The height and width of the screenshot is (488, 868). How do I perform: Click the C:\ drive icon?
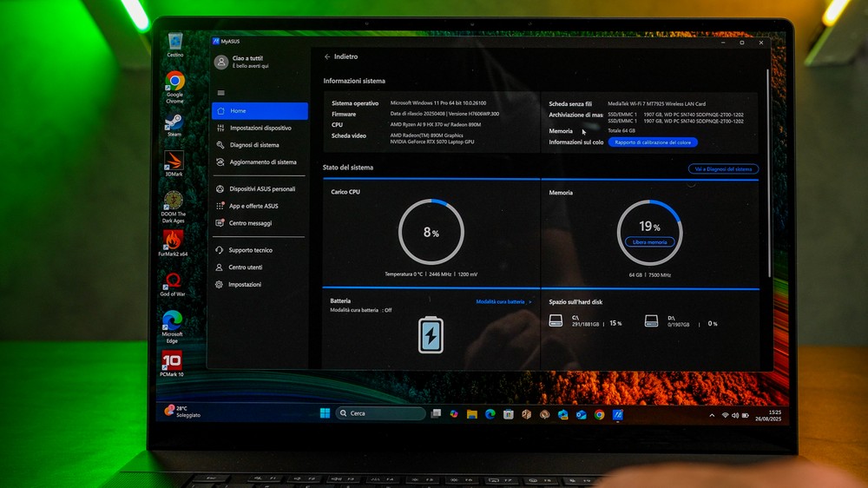556,320
